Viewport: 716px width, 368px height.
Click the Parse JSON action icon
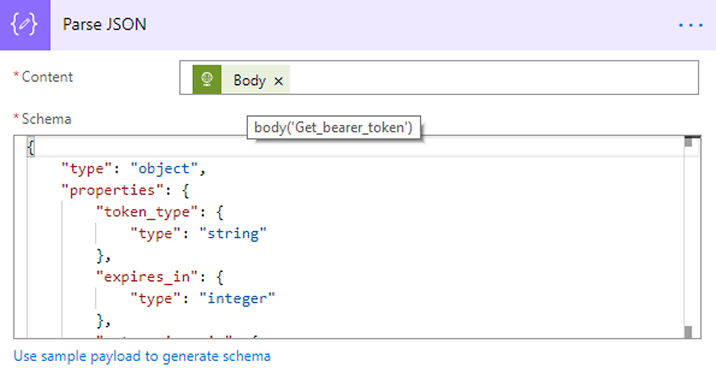click(x=25, y=25)
